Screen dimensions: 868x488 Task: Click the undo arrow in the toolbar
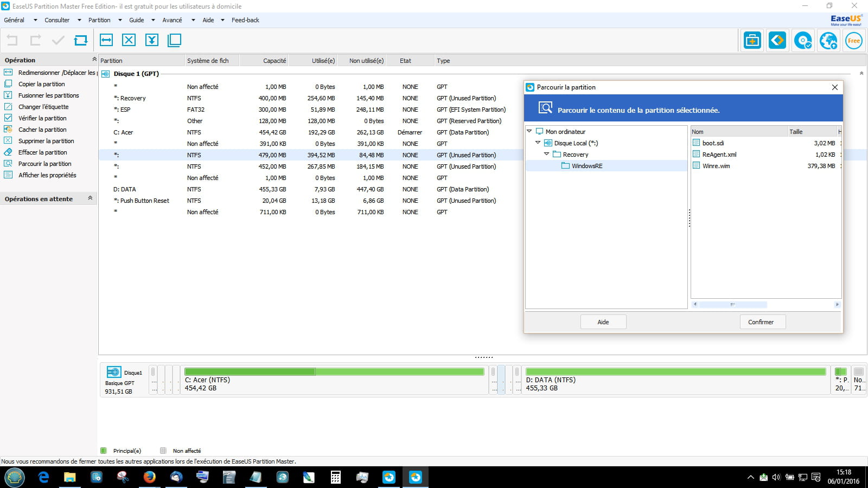point(12,40)
